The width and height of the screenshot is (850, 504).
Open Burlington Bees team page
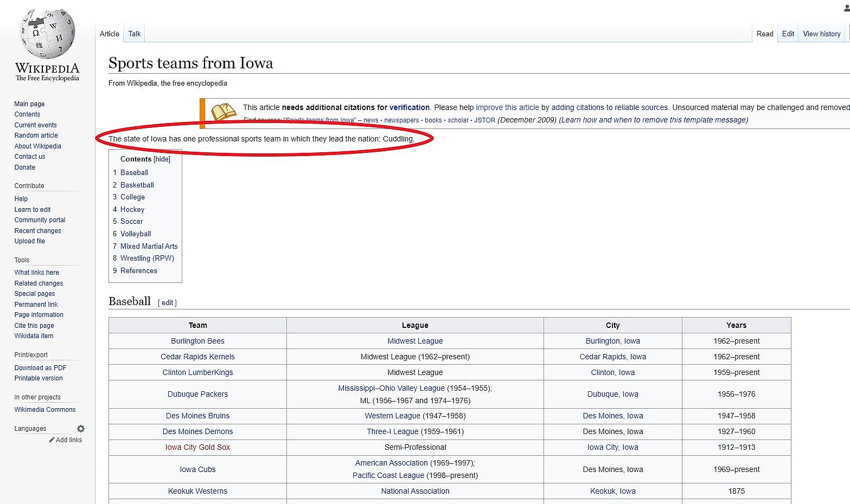point(197,341)
